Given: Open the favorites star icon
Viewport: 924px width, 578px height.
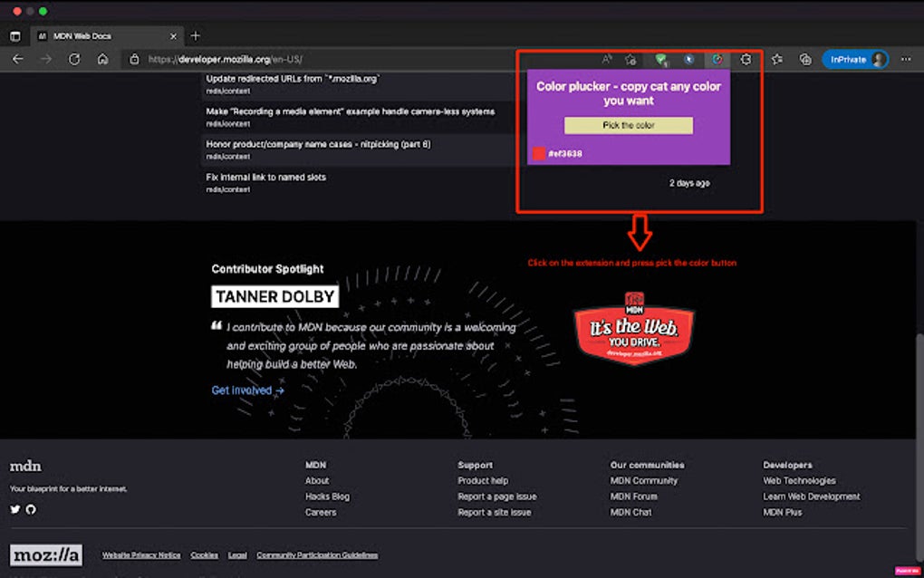Looking at the screenshot, I should (x=777, y=58).
